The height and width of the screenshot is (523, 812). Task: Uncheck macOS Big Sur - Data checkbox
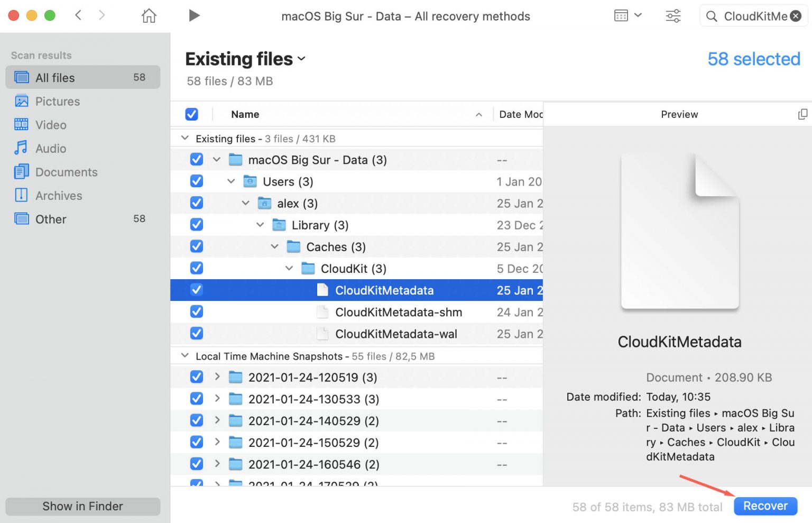(x=196, y=159)
